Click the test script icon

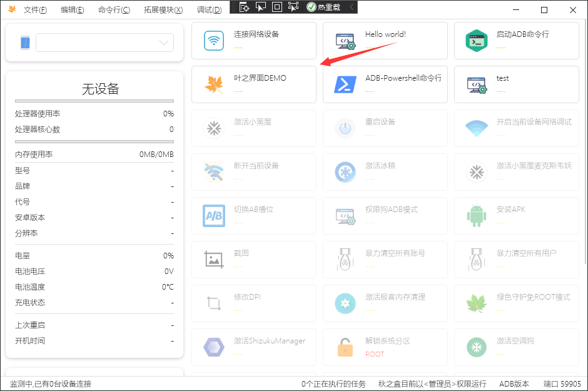click(x=477, y=84)
